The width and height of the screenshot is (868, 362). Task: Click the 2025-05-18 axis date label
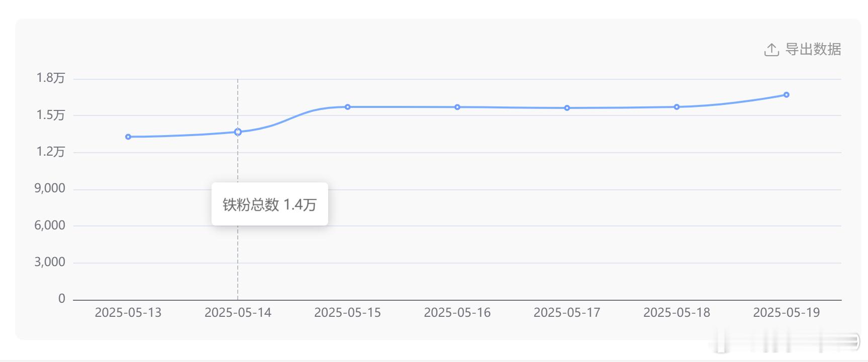(677, 313)
